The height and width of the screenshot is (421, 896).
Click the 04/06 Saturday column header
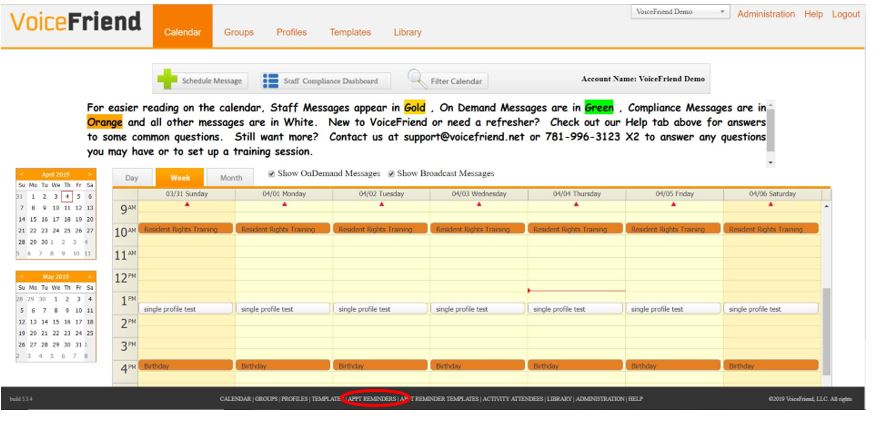(x=772, y=194)
